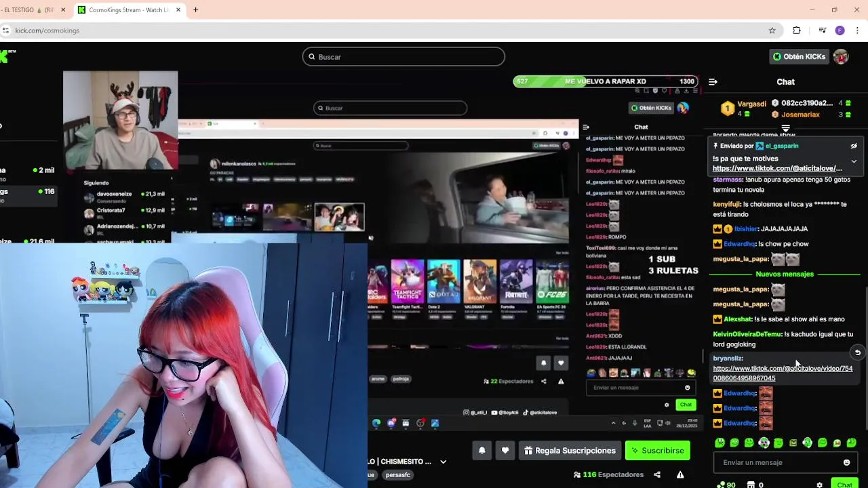Hide the pinned message with eye-slash icon
This screenshot has width=868, height=488.
pos(854,146)
